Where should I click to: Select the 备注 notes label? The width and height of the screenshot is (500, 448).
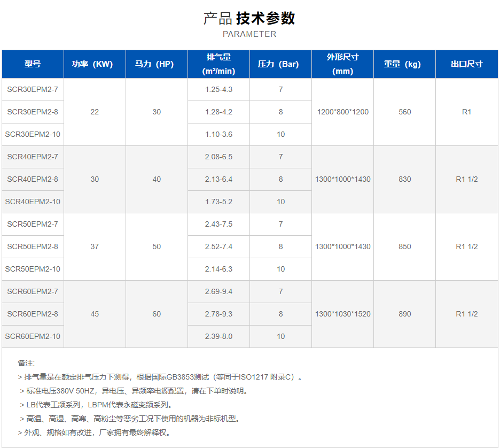(26, 363)
